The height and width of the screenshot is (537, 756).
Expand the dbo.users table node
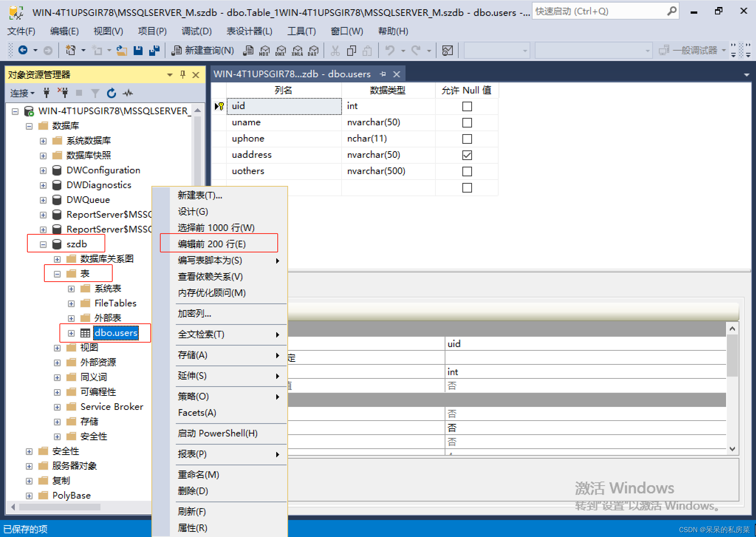coord(71,333)
